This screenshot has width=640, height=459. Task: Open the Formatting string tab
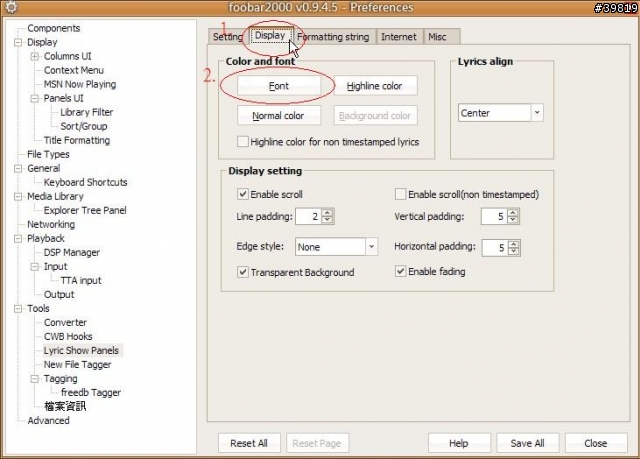tap(333, 37)
